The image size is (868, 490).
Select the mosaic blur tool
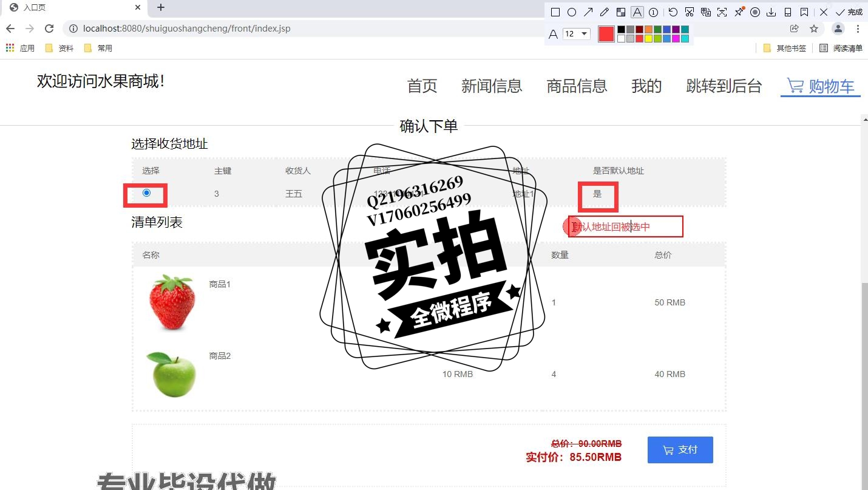[620, 12]
